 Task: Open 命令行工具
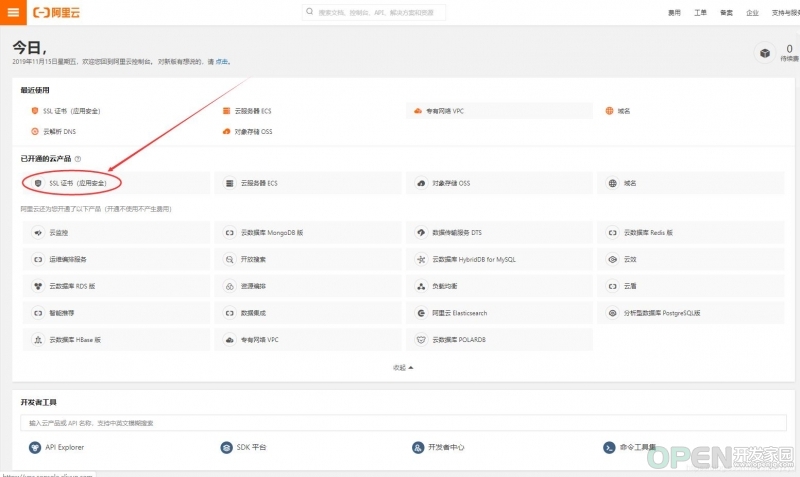click(x=630, y=447)
